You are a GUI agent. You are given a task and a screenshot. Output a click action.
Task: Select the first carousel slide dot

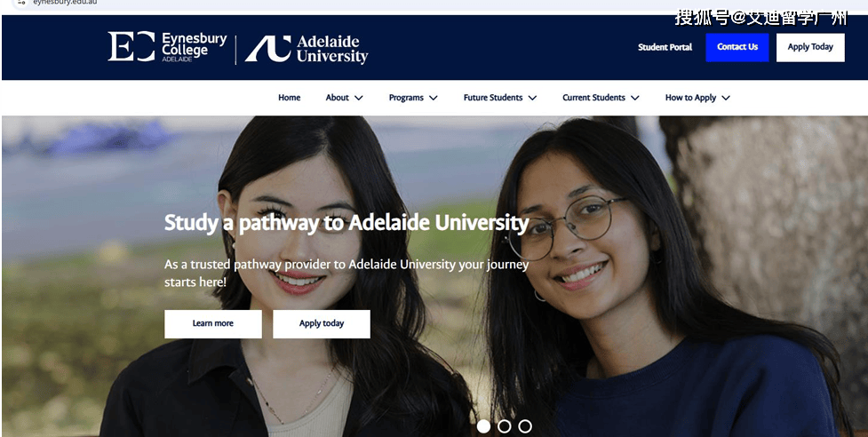(x=483, y=426)
